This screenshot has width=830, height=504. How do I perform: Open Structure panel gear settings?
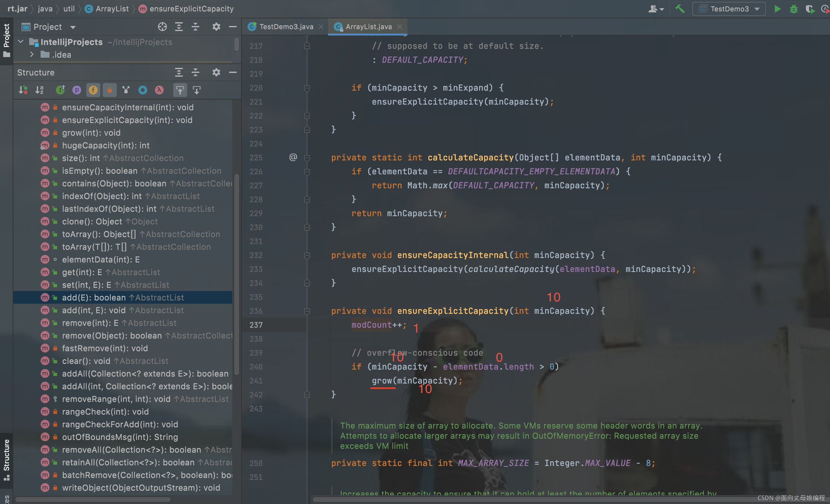tap(216, 72)
